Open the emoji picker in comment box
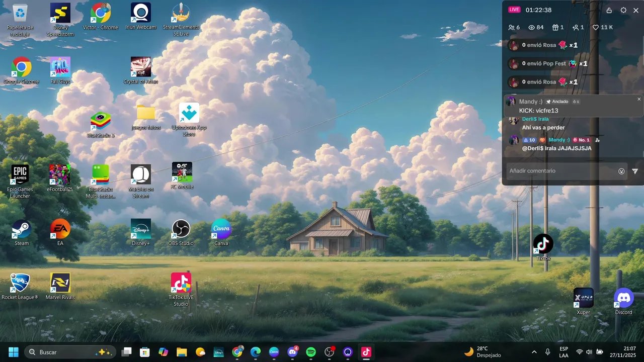This screenshot has width=644, height=362. pyautogui.click(x=621, y=171)
